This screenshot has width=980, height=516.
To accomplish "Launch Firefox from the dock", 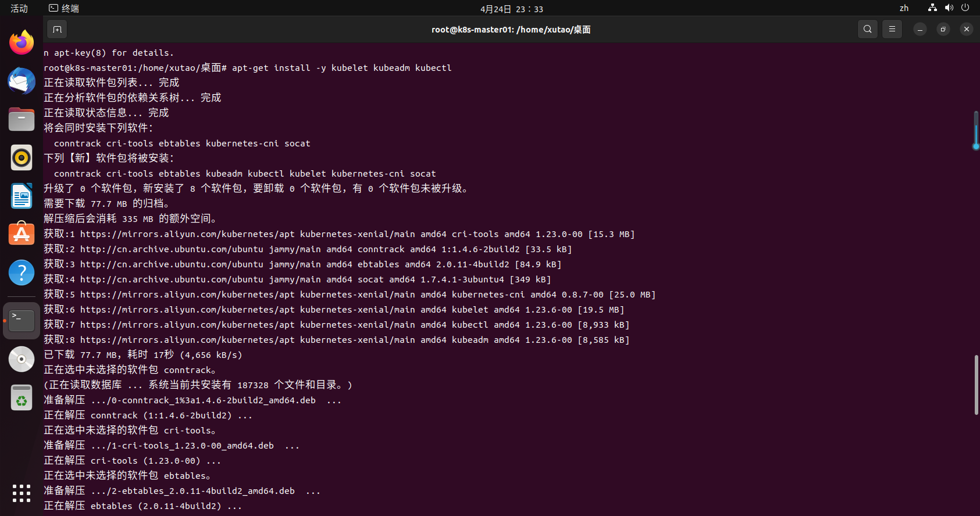I will 22,42.
